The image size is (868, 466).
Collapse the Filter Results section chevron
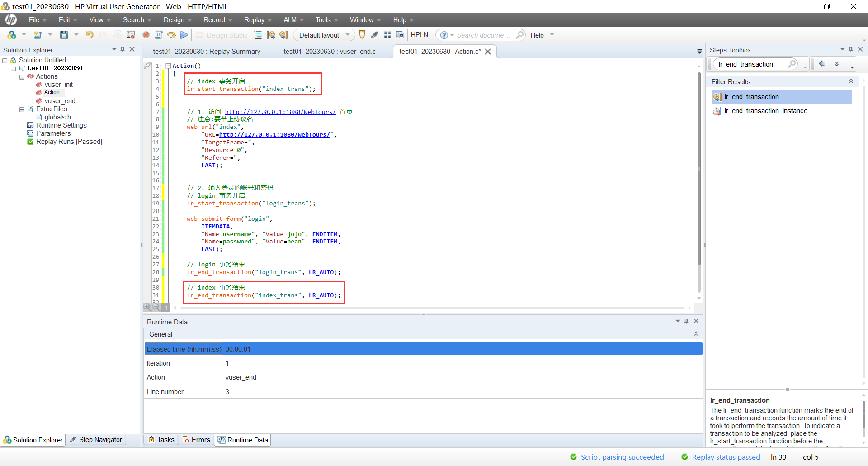tap(851, 81)
